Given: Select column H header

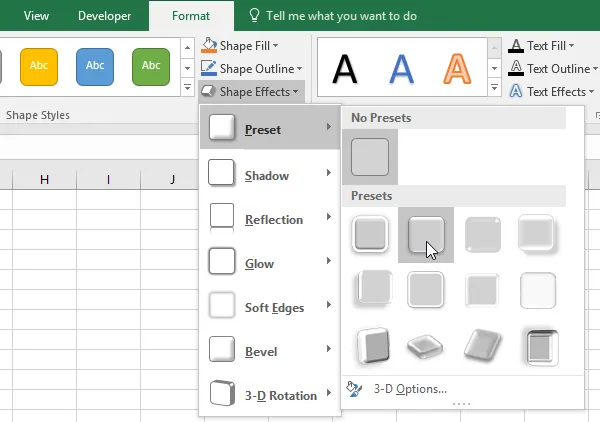Looking at the screenshot, I should tap(44, 179).
